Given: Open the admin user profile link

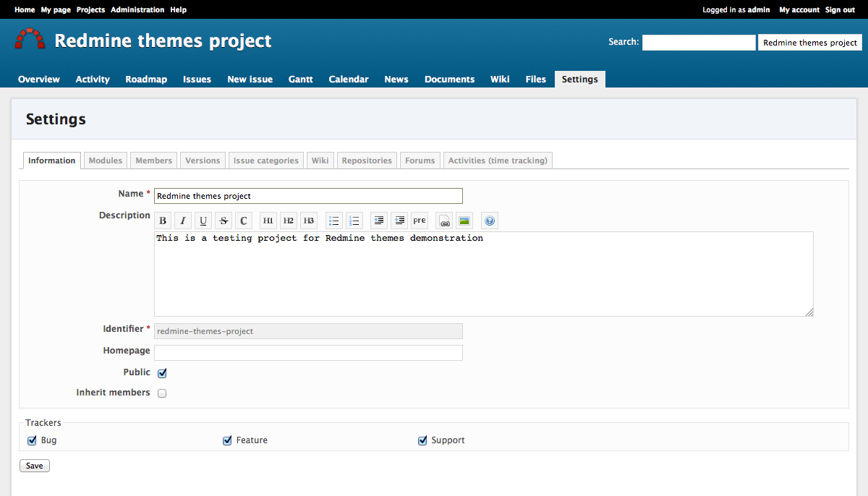Looking at the screenshot, I should [759, 10].
